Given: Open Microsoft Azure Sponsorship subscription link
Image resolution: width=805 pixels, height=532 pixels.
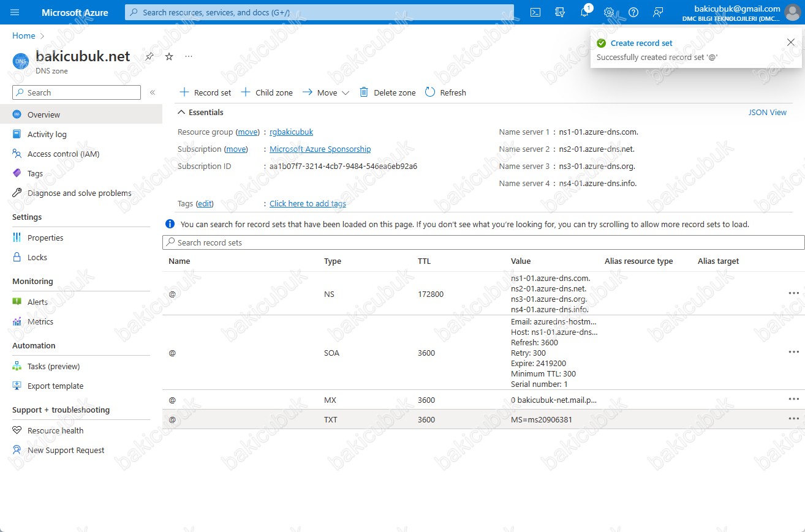Looking at the screenshot, I should coord(320,149).
